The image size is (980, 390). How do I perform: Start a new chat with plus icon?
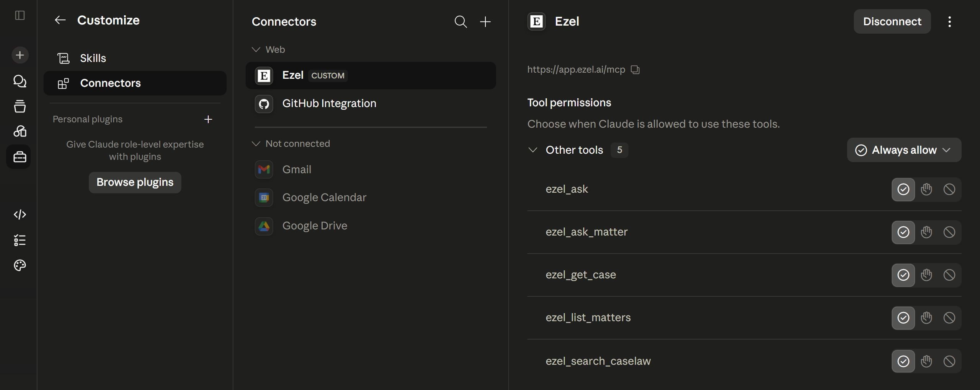coord(20,55)
